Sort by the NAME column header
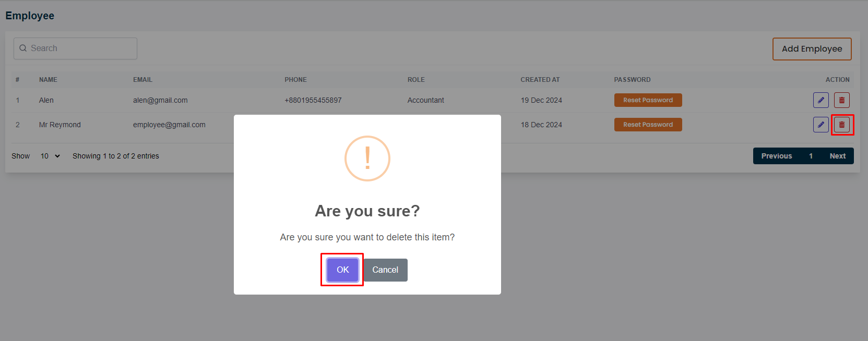The height and width of the screenshot is (341, 868). 48,80
